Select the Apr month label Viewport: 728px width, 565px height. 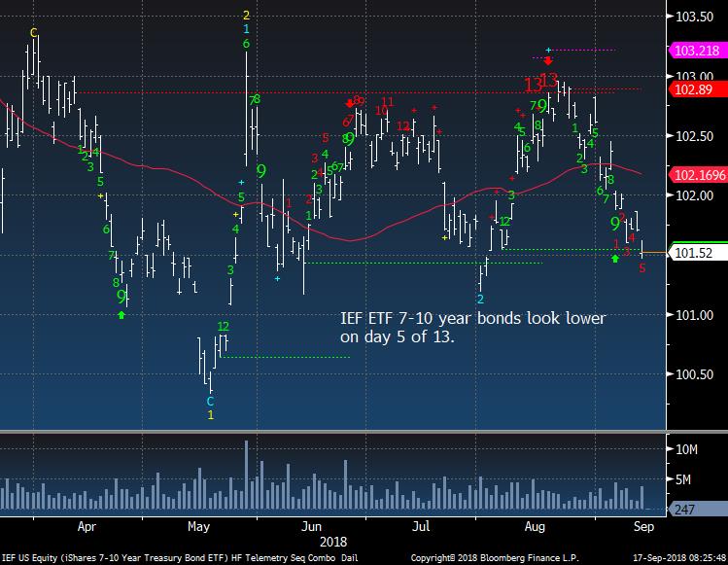click(87, 526)
